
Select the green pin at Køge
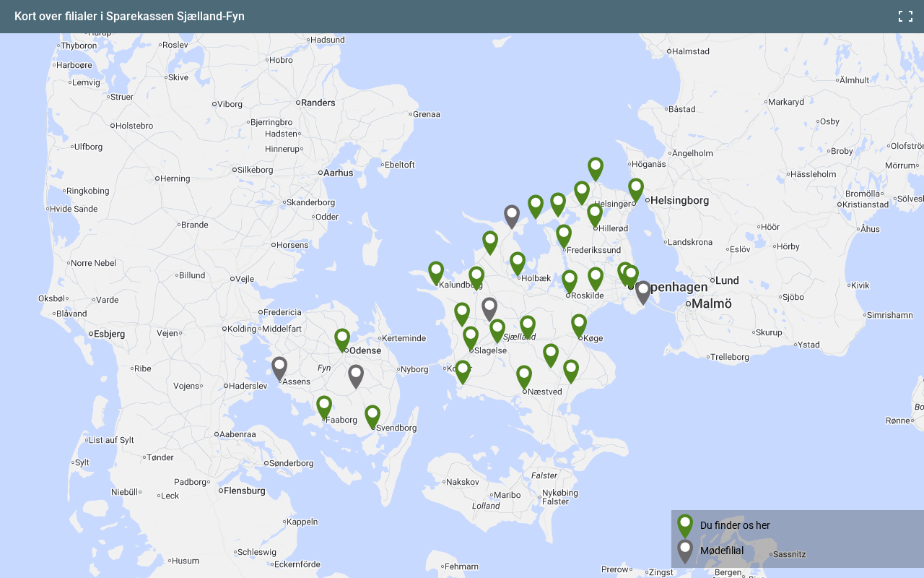[x=579, y=324]
